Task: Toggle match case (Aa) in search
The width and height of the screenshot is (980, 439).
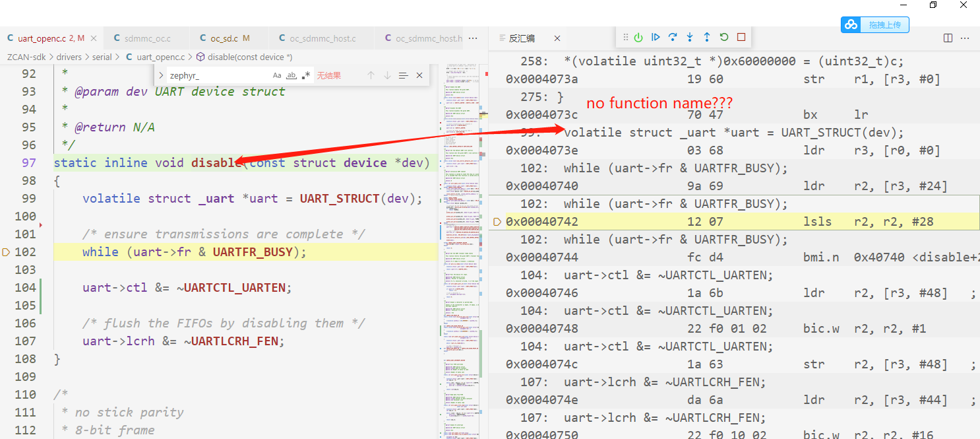Action: tap(277, 75)
